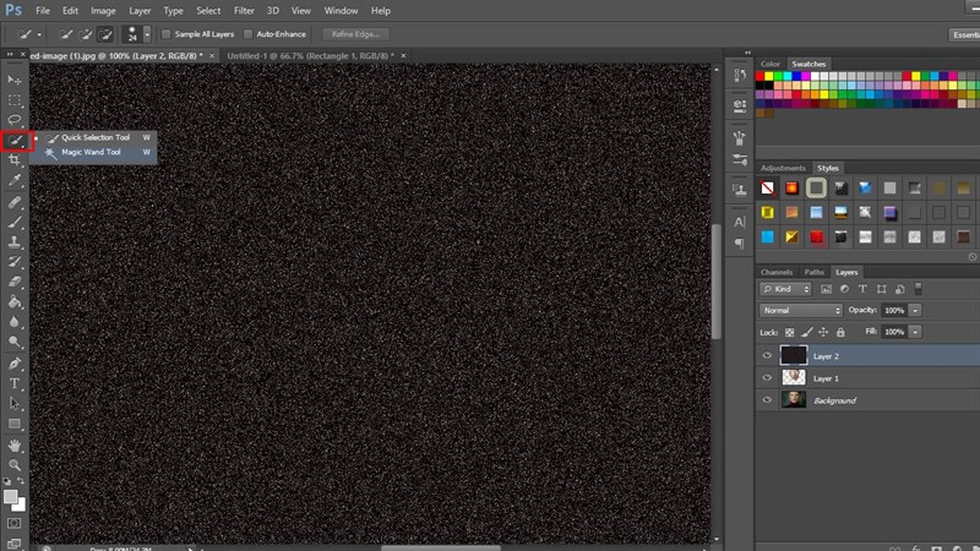Enable Auto-Enhance checkbox

[248, 34]
